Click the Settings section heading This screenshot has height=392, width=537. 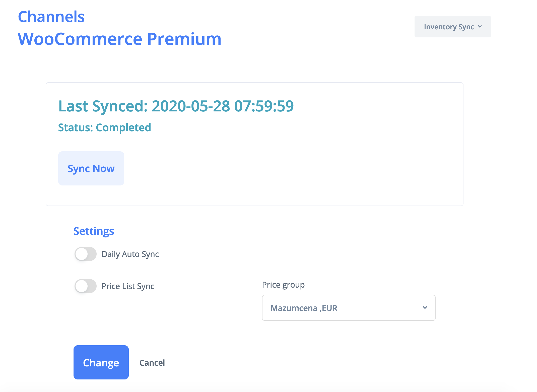point(94,231)
